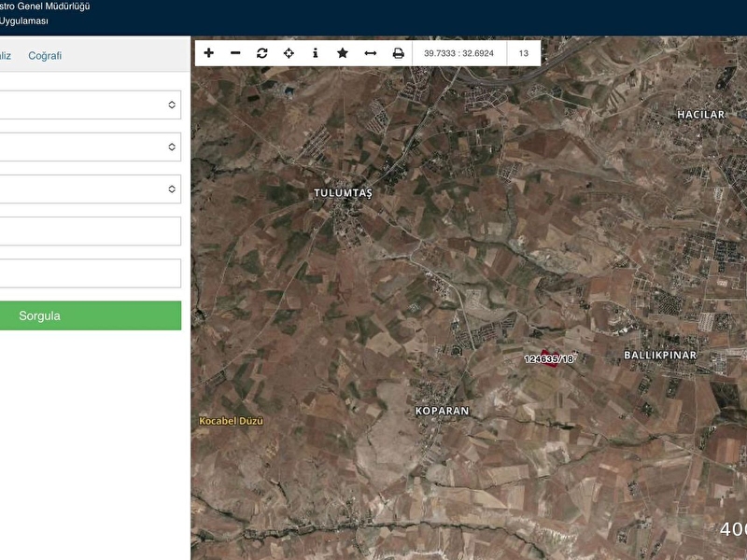Open the third dropdown in the query panel
Image resolution: width=747 pixels, height=560 pixels.
pos(90,189)
